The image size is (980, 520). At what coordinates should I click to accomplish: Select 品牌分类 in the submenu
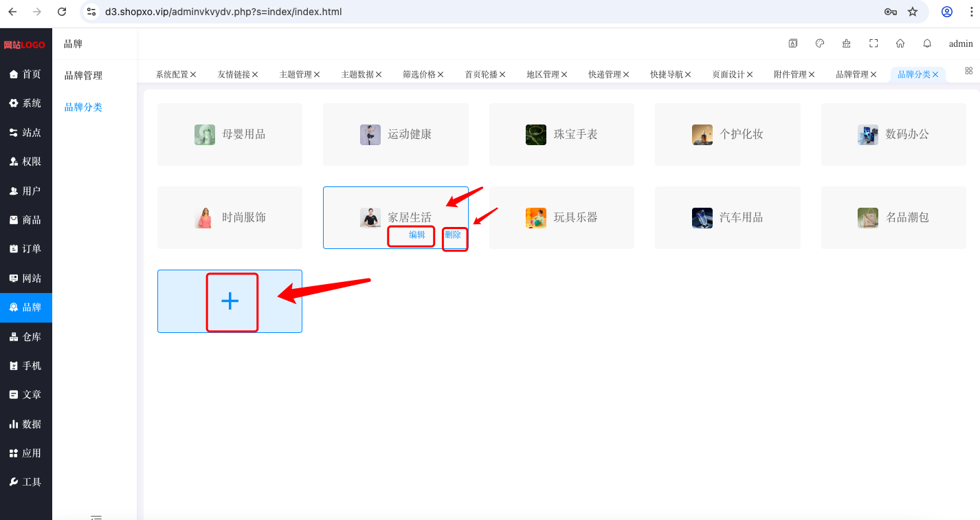click(83, 107)
